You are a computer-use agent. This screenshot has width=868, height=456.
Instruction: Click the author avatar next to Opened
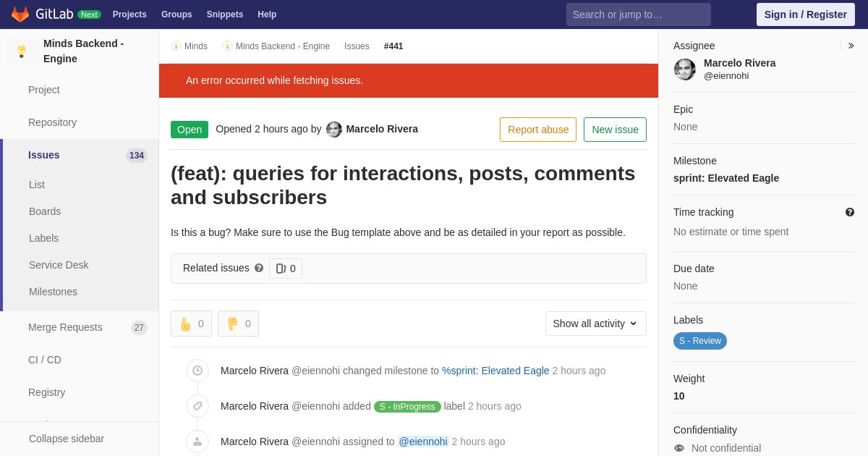[334, 130]
